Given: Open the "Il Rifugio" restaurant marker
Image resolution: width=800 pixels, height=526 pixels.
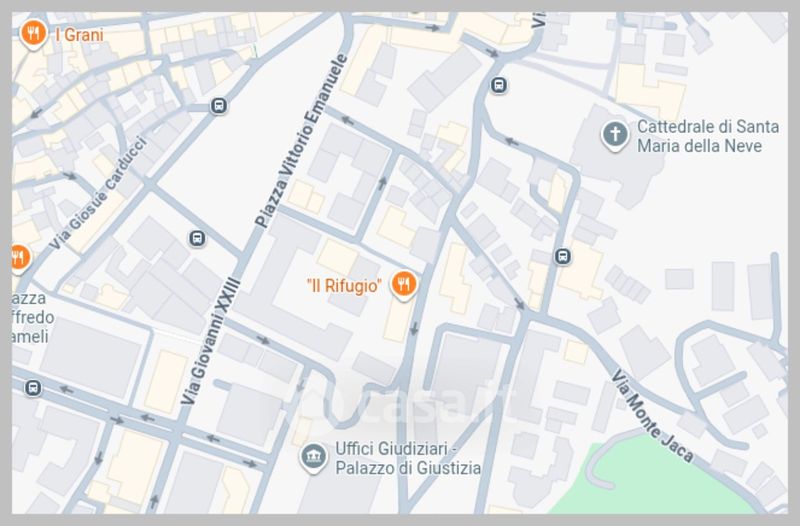Looking at the screenshot, I should pyautogui.click(x=404, y=286).
